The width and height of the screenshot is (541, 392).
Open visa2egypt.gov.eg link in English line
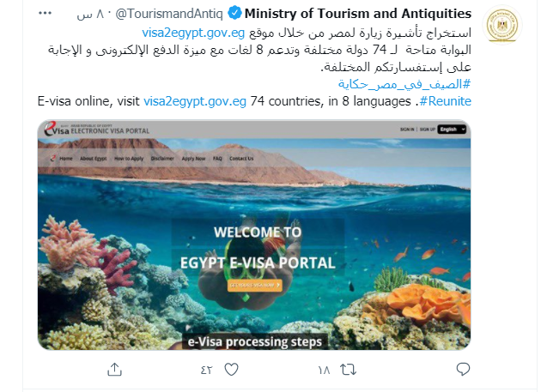[195, 101]
